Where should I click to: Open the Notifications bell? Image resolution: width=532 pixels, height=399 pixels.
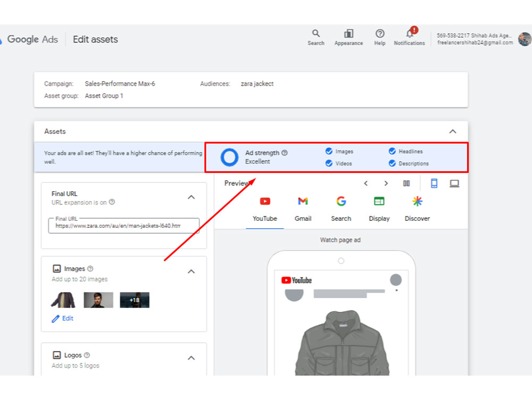[x=410, y=34]
